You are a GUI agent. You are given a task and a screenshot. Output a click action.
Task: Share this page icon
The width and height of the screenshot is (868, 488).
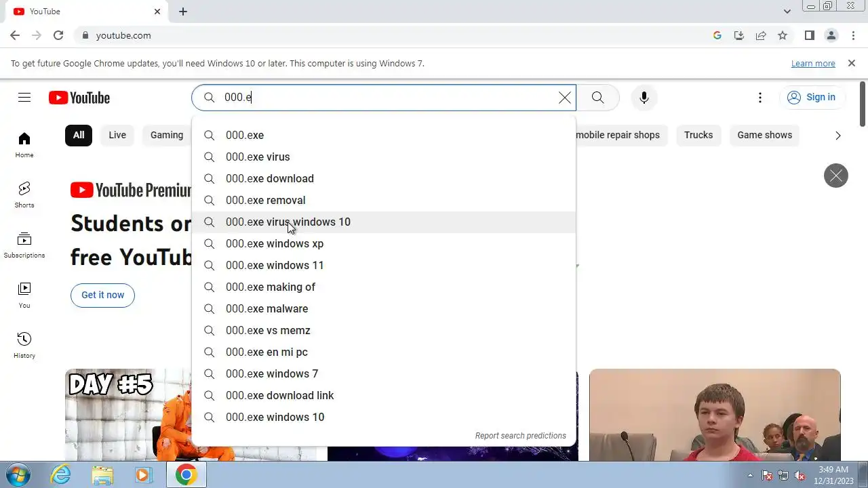pyautogui.click(x=761, y=35)
